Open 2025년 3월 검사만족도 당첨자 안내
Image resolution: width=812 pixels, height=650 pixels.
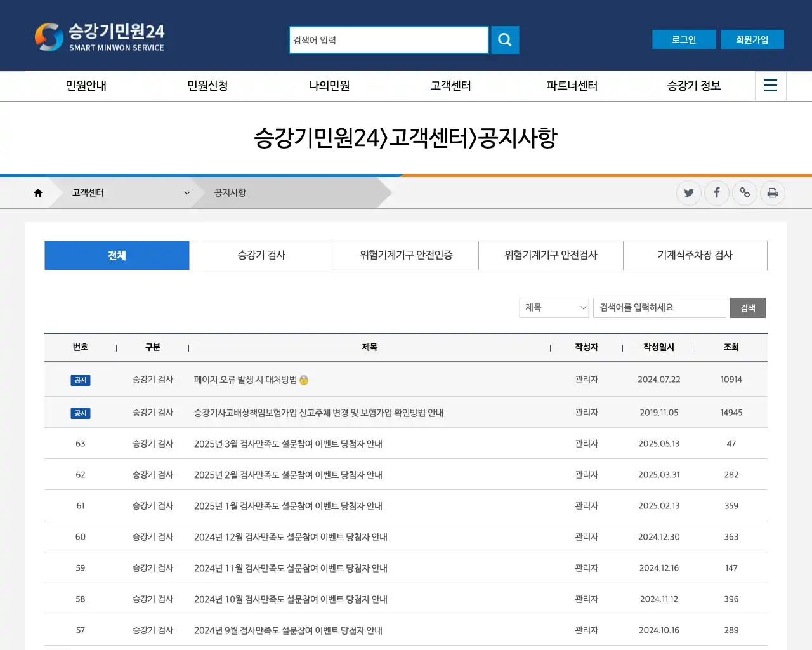click(288, 444)
